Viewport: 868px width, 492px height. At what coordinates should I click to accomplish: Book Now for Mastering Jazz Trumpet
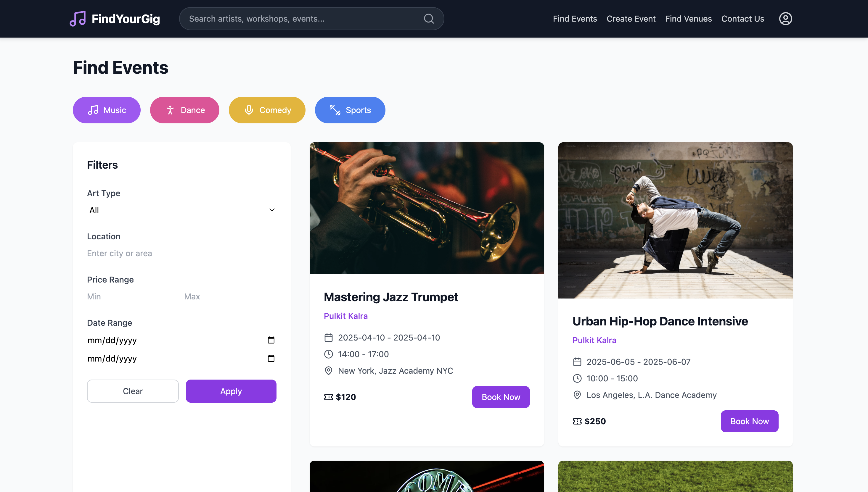coord(500,397)
